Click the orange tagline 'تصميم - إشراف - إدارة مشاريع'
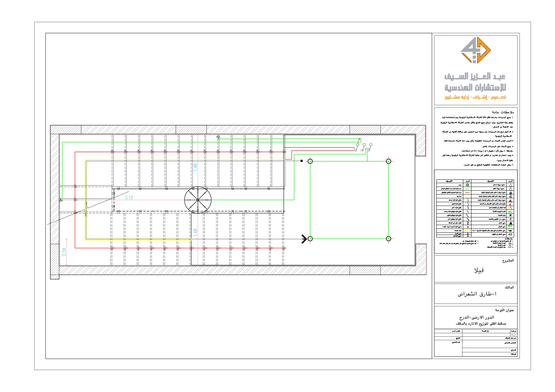This screenshot has width=555, height=392. (475, 97)
